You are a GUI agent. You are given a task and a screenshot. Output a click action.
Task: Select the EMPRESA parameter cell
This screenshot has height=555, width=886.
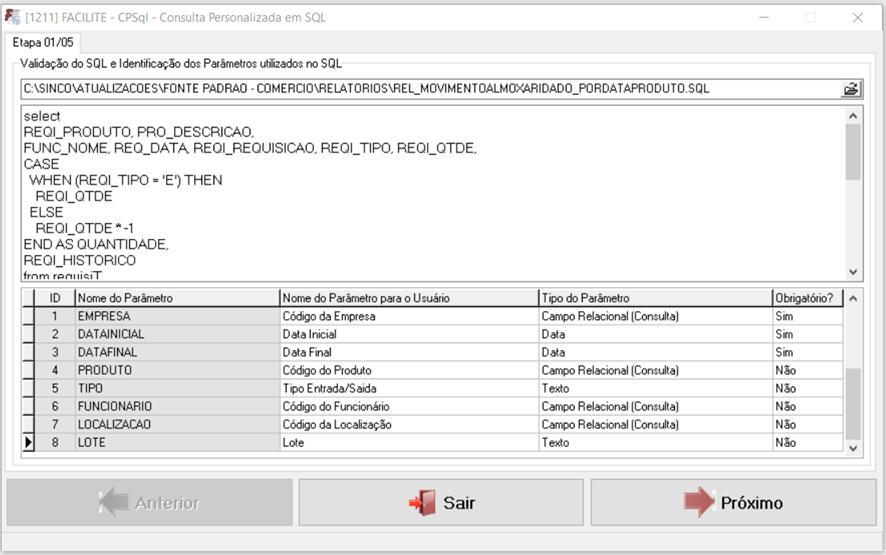pos(177,316)
